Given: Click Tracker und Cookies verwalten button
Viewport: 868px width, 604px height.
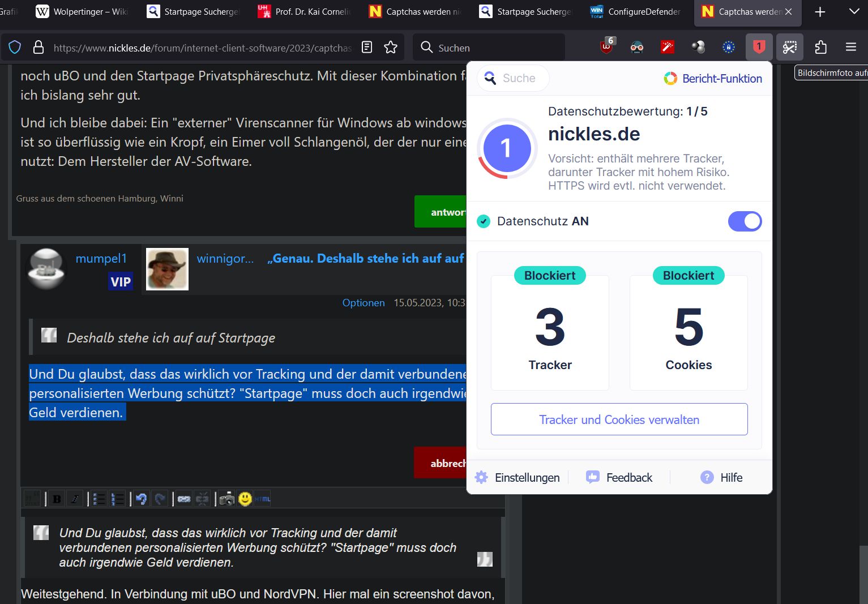Looking at the screenshot, I should coord(619,419).
